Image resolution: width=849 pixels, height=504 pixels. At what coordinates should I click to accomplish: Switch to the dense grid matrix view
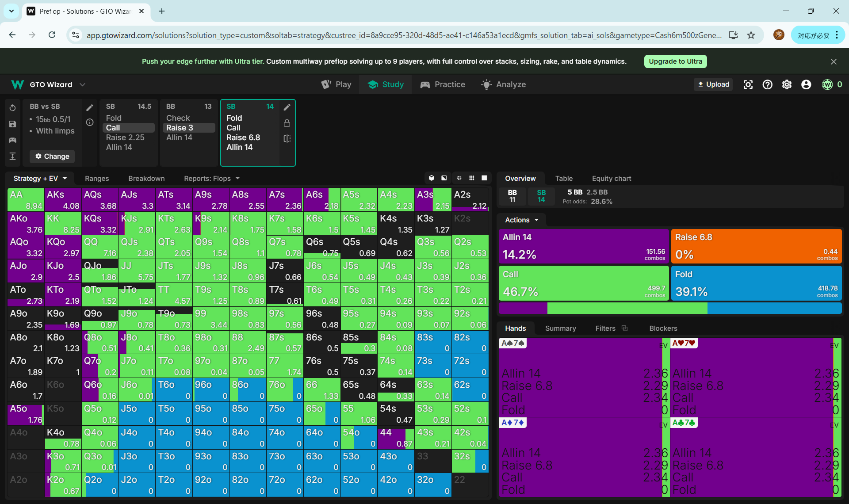click(x=472, y=178)
